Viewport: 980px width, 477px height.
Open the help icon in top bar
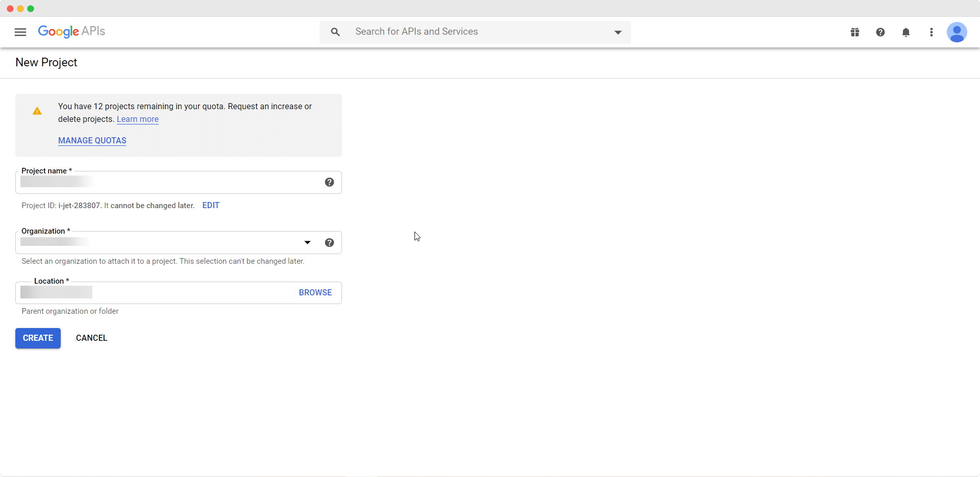880,32
